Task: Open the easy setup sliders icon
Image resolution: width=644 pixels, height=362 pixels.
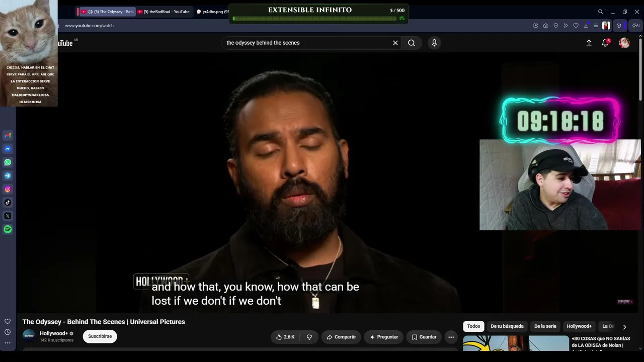Action: tap(596, 26)
